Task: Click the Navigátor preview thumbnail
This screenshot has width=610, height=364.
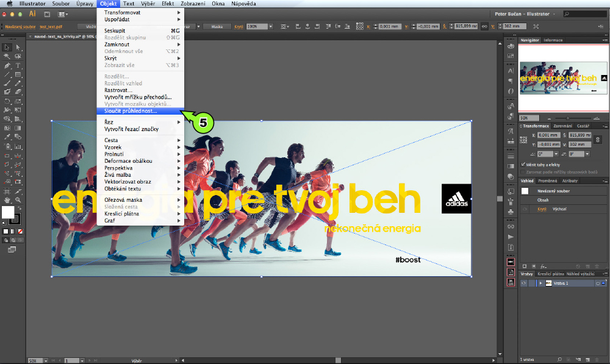Action: tap(563, 78)
